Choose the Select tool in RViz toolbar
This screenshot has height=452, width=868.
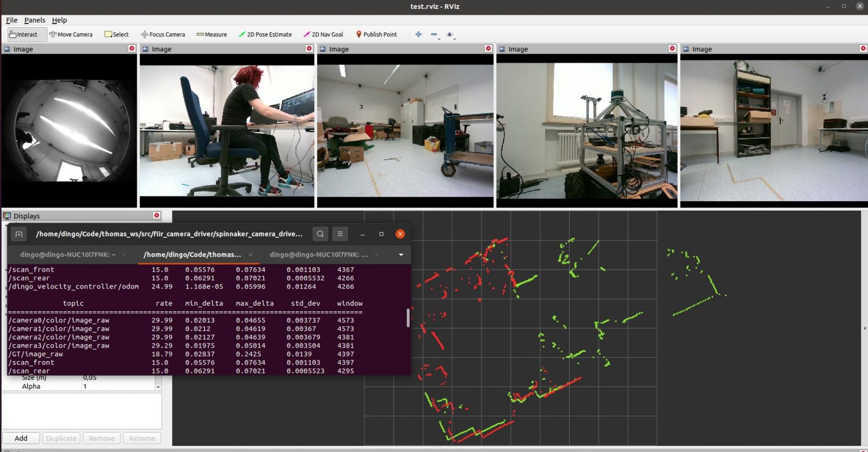pyautogui.click(x=116, y=34)
